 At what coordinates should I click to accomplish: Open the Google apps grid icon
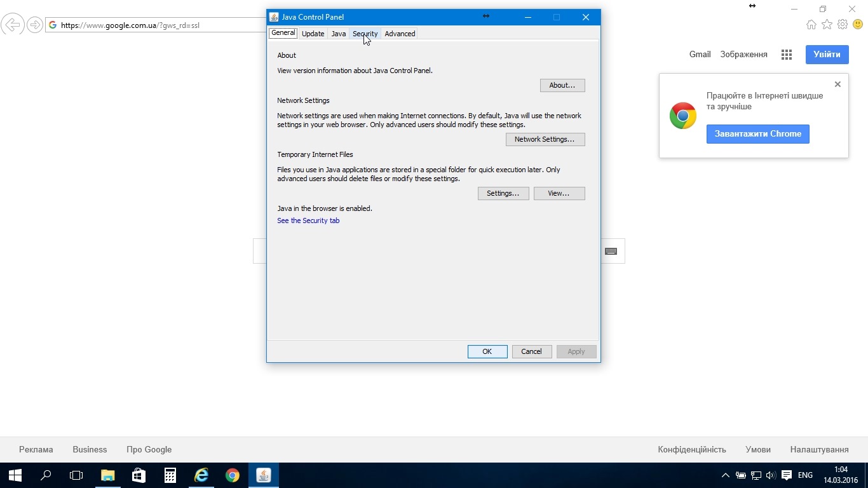click(787, 55)
